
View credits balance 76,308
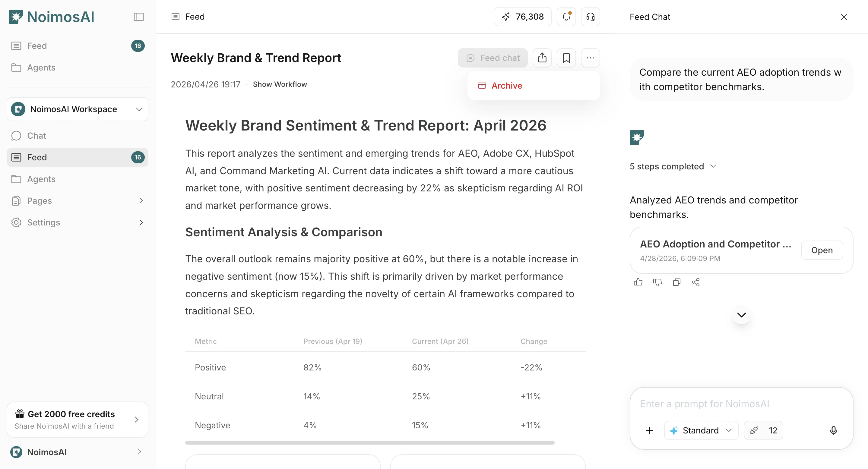point(523,17)
